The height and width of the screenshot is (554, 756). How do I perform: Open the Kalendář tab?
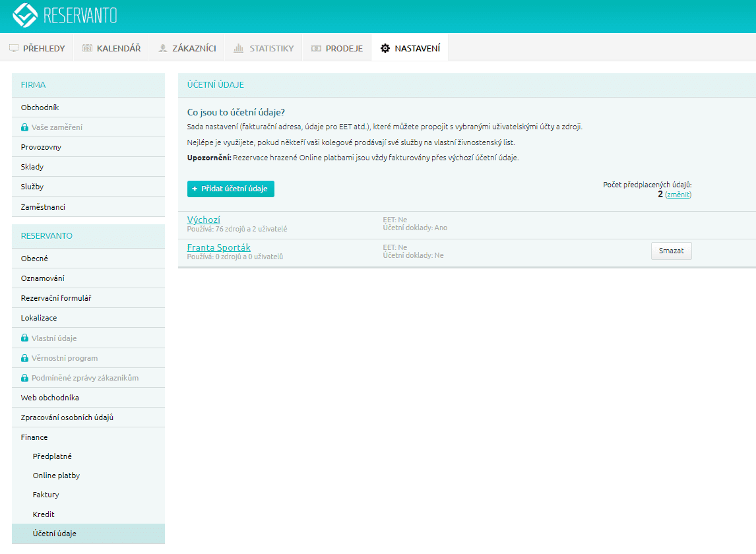[111, 48]
